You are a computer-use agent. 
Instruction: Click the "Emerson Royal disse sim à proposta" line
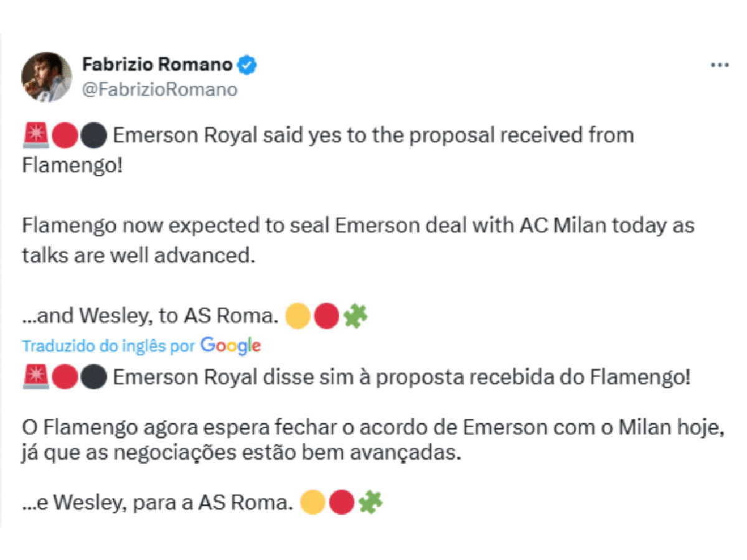pos(402,378)
